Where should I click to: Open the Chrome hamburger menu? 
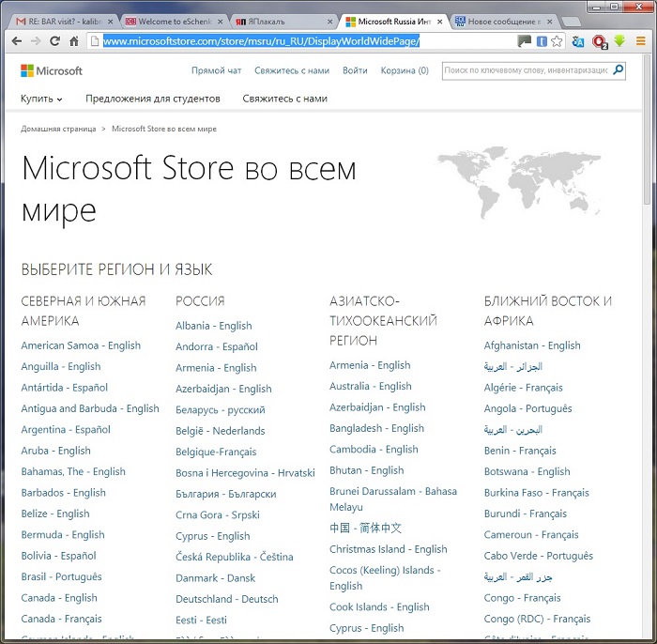click(x=641, y=40)
